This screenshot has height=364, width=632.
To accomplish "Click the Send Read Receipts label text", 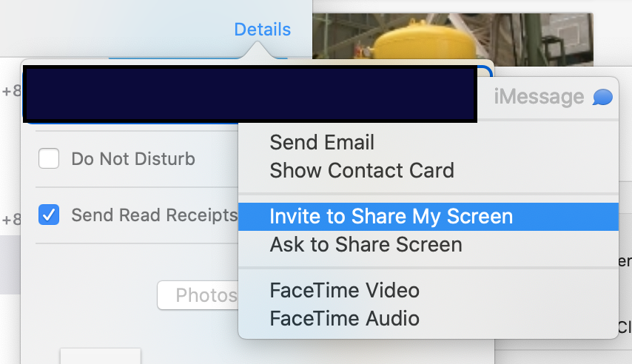I will pos(155,215).
